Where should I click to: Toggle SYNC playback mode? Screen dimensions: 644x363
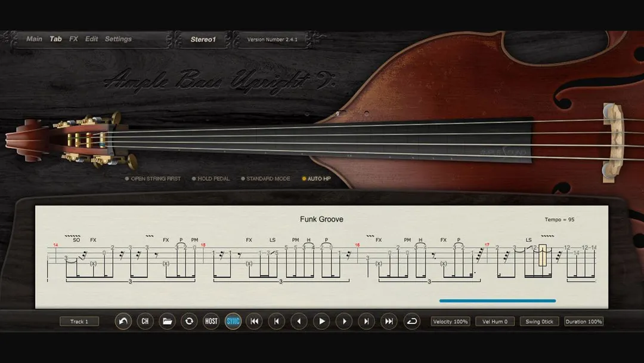pyautogui.click(x=233, y=321)
